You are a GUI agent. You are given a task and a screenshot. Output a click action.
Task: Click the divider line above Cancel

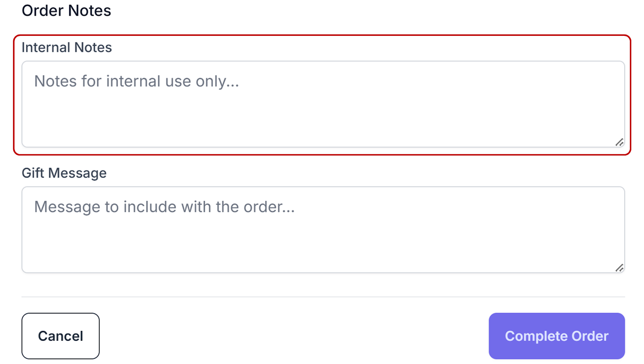tap(323, 297)
